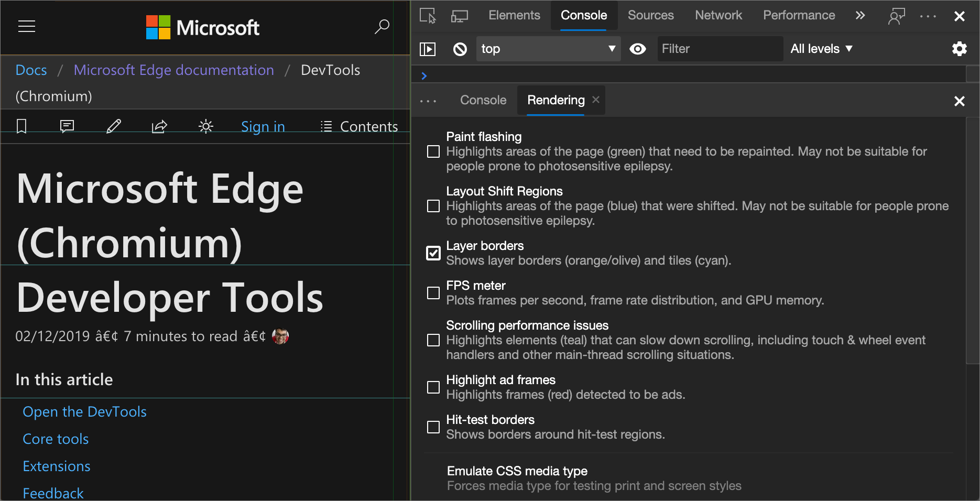980x501 pixels.
Task: Enable FPS meter checkbox
Action: pos(433,293)
